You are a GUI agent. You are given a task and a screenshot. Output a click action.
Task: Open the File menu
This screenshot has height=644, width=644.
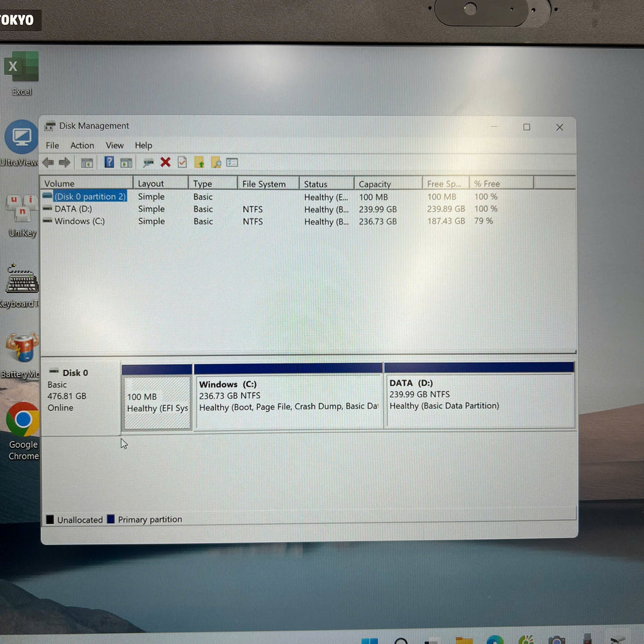(53, 145)
